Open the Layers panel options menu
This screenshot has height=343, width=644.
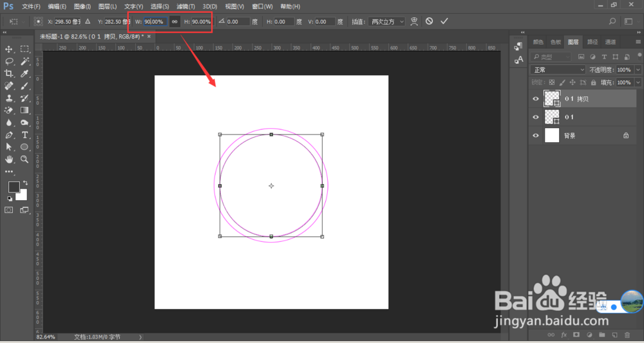tap(638, 42)
